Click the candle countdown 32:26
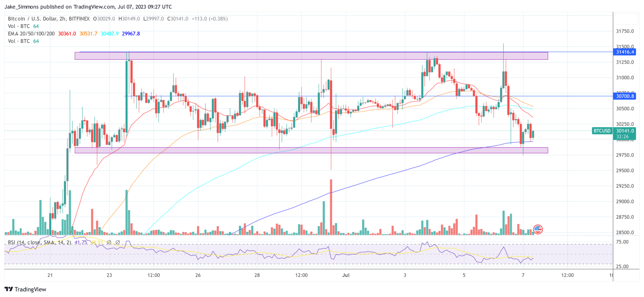 (x=623, y=137)
